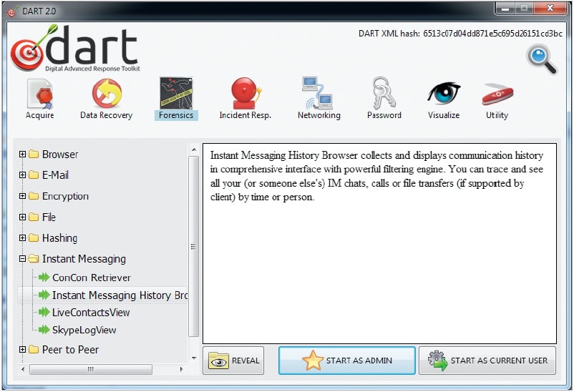This screenshot has width=574, height=392.
Task: Switch to the Password label
Action: point(384,115)
